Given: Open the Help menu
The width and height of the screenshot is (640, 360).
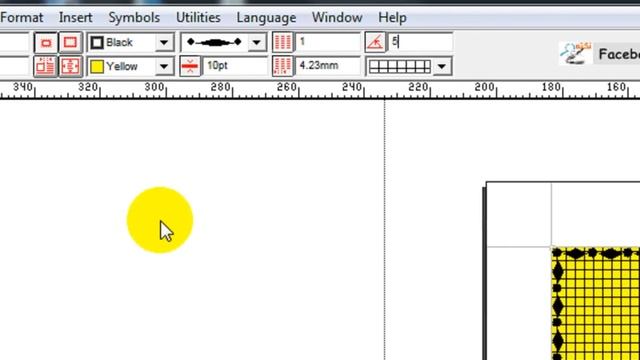Looking at the screenshot, I should pyautogui.click(x=392, y=18).
